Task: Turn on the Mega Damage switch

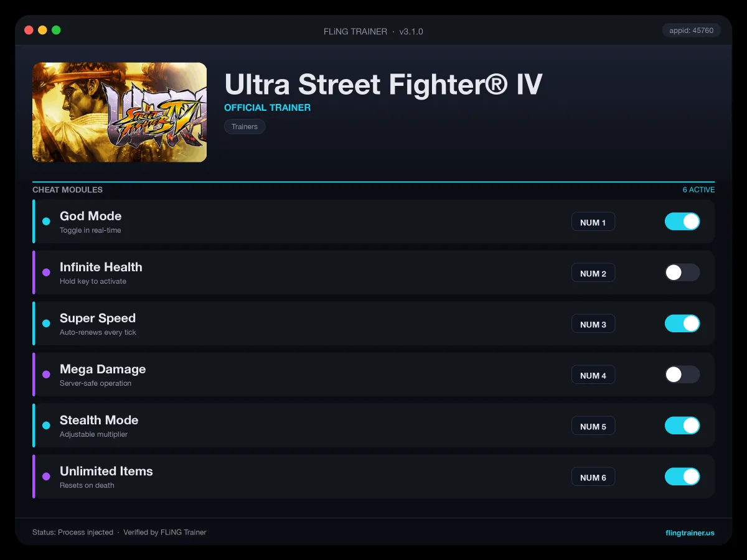Action: [682, 375]
